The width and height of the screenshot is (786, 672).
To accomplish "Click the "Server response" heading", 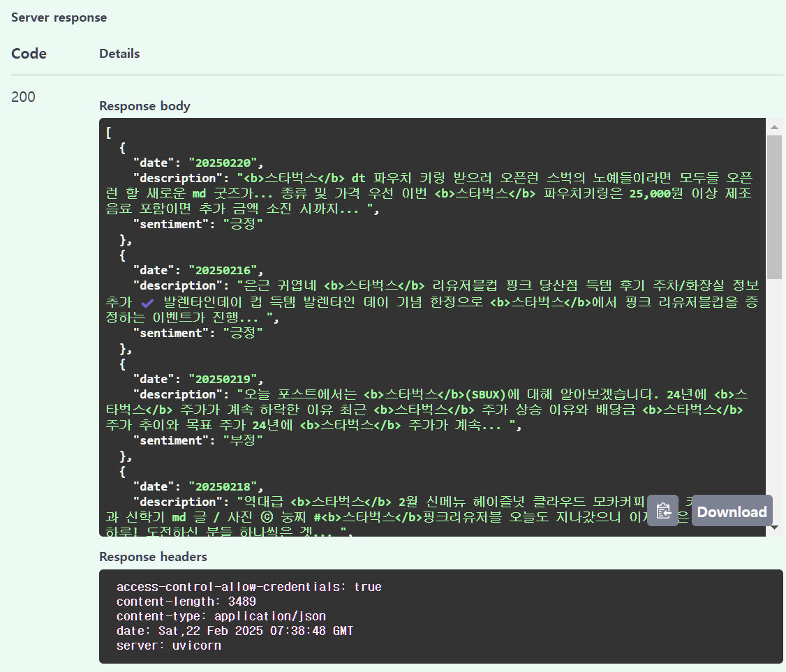I will pyautogui.click(x=59, y=17).
